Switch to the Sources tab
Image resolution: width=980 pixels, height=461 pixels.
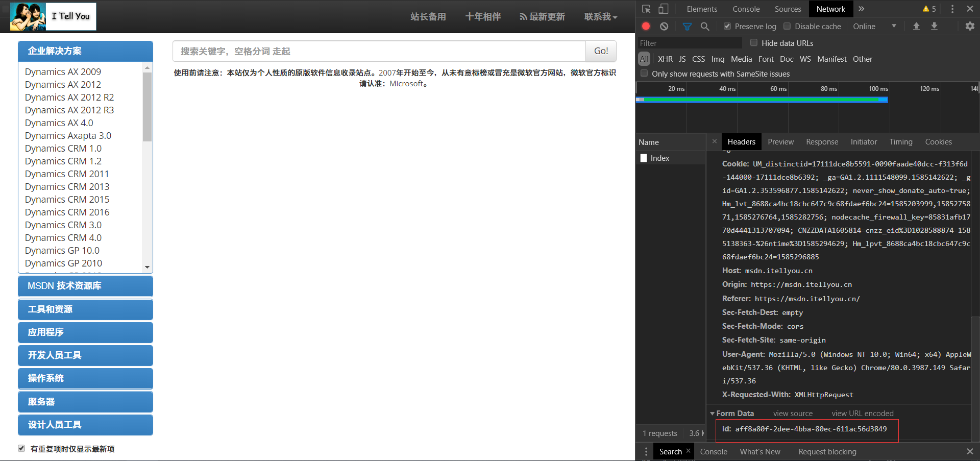pos(788,9)
